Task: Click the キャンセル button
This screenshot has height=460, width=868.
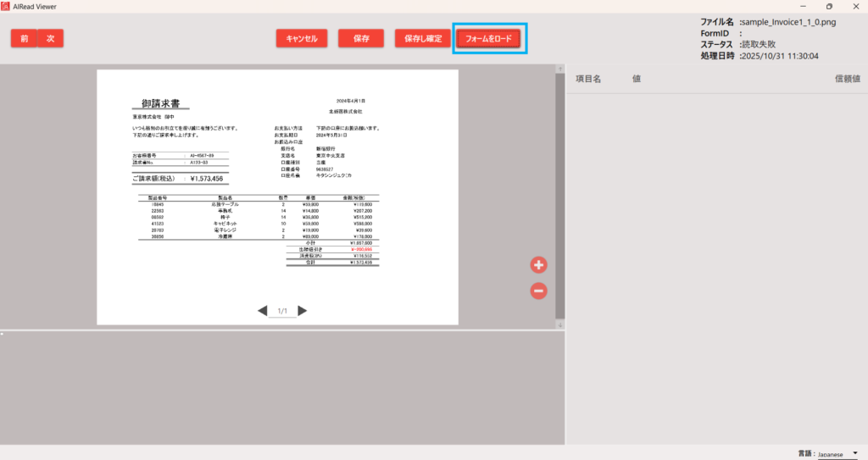Action: [x=302, y=39]
